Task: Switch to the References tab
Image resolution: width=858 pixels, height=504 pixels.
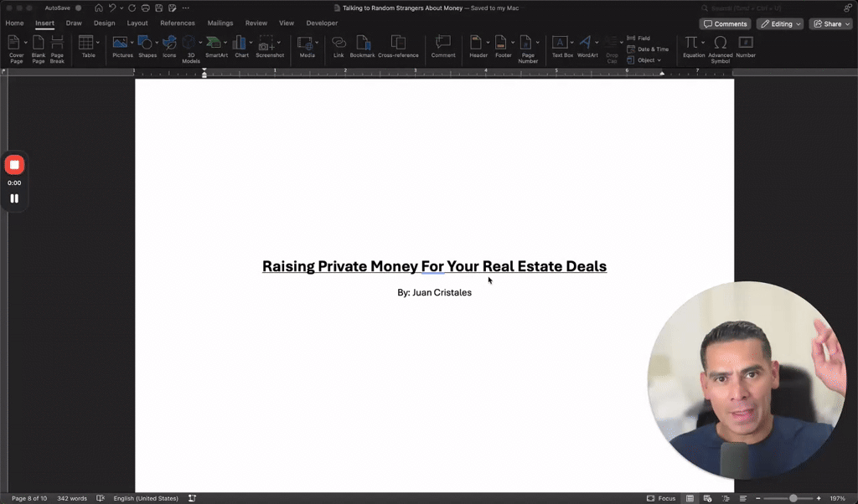Action: 178,23
